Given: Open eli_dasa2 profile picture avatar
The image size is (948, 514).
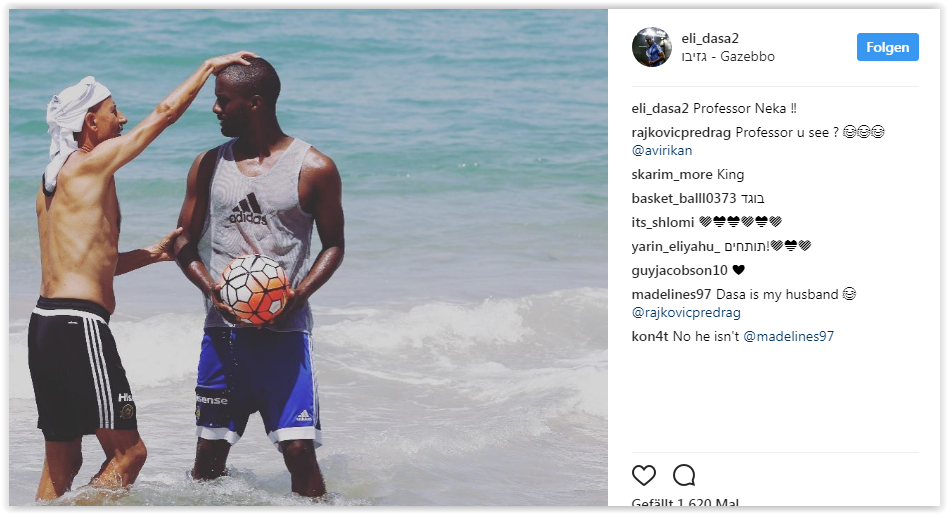Looking at the screenshot, I should point(652,47).
